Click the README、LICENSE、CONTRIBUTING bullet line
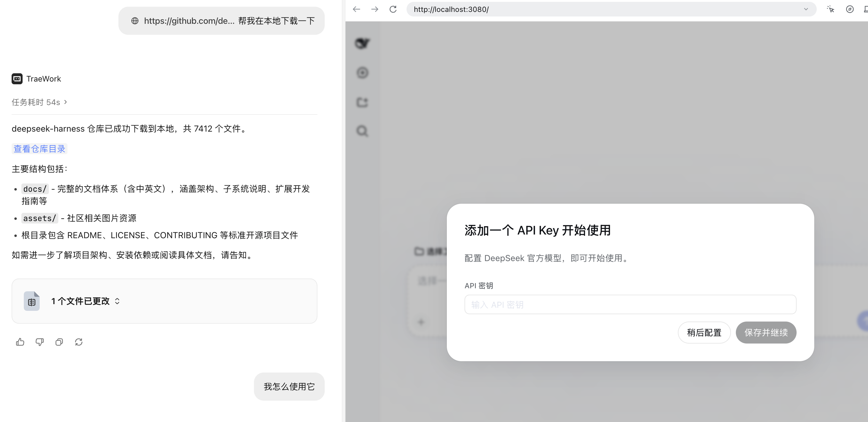The width and height of the screenshot is (868, 422). [x=160, y=235]
